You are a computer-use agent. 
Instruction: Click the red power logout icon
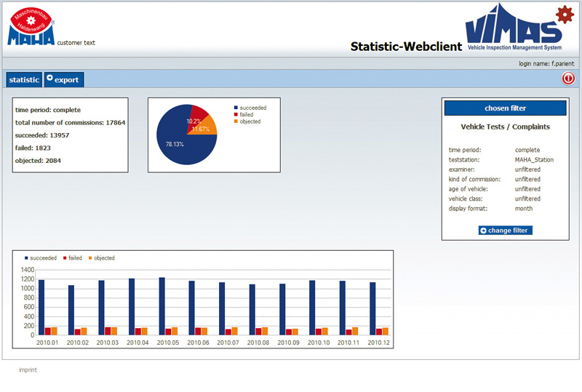(x=568, y=79)
